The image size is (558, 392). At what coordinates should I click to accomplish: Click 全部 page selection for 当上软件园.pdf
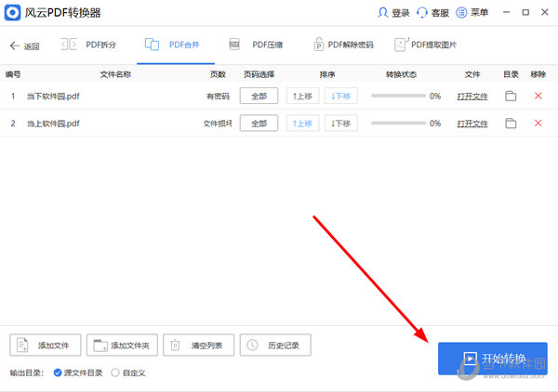(259, 124)
